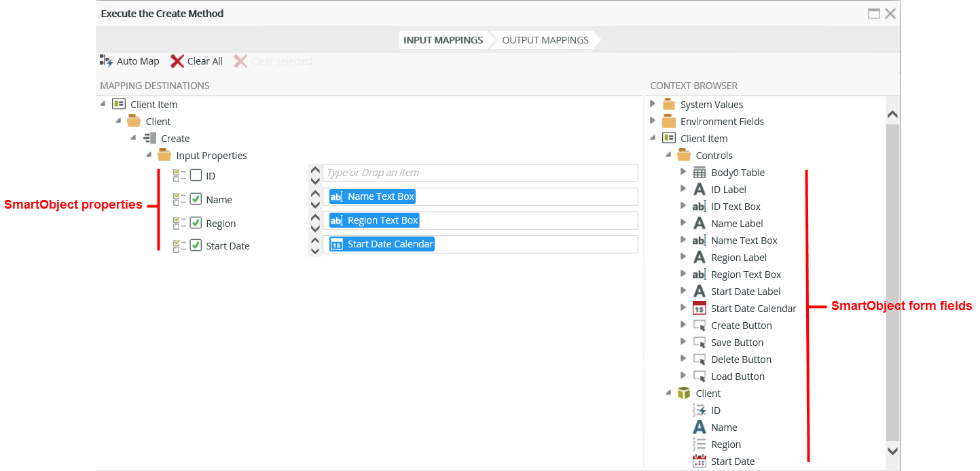This screenshot has width=980, height=471.
Task: Click the Start Date Calendar control icon
Action: 699,309
